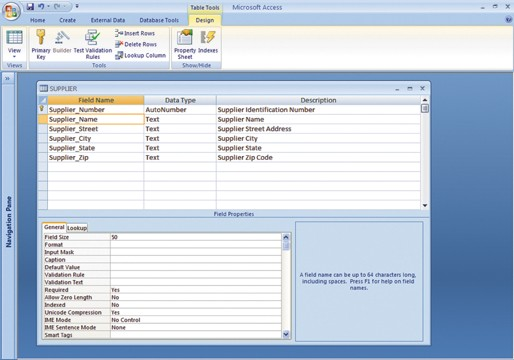Switch to the Lookup properties tab

pos(77,228)
